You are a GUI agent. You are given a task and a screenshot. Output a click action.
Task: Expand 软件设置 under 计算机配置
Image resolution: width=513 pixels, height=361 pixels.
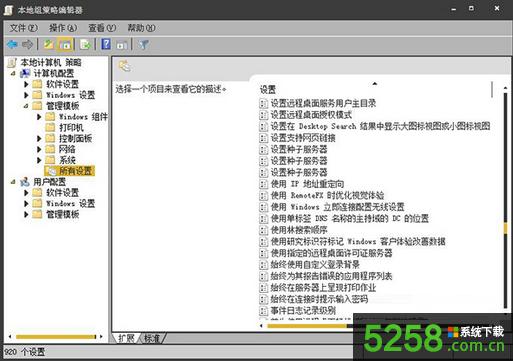[26, 84]
